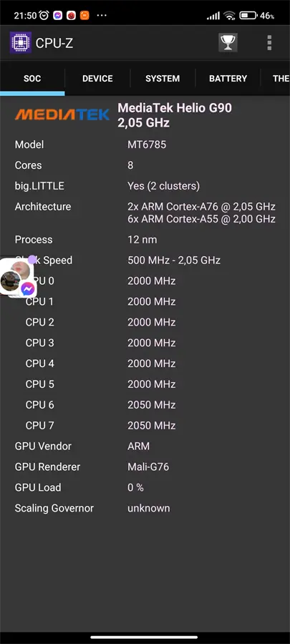Tap the CPU 7 frequency row

[x=145, y=426]
